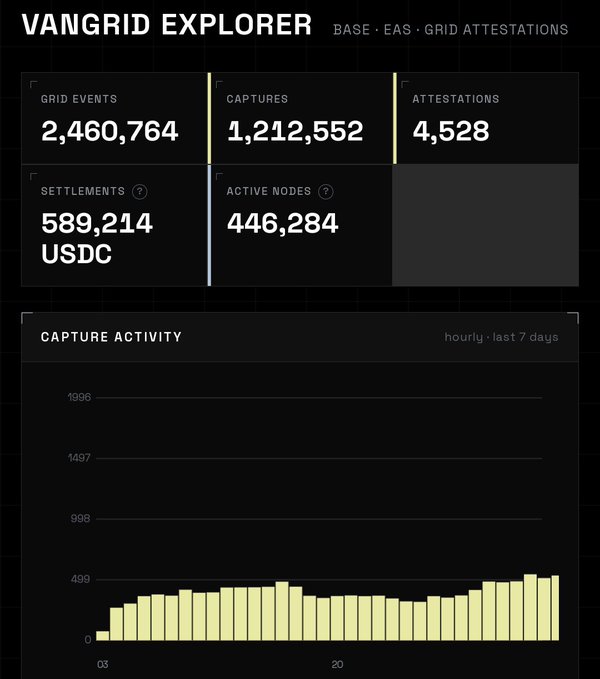Select the Settlements value 589,214 USDC
Viewport: 600px width, 679px height.
(x=97, y=238)
